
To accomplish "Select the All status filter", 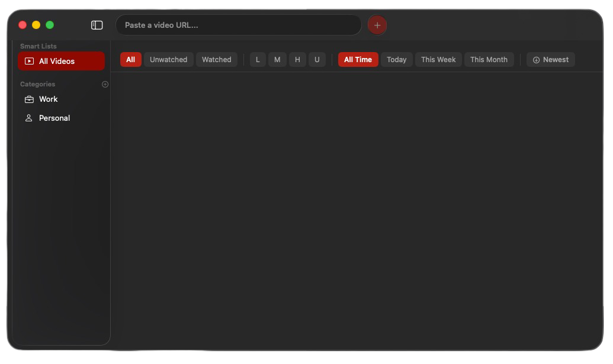I will 130,60.
